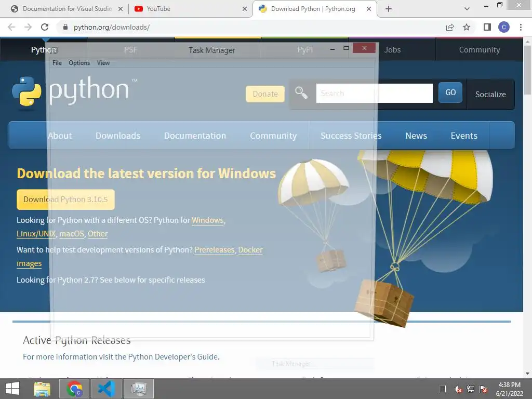The height and width of the screenshot is (399, 532).
Task: Click Task Manager icon in the taskbar
Action: pos(139,389)
